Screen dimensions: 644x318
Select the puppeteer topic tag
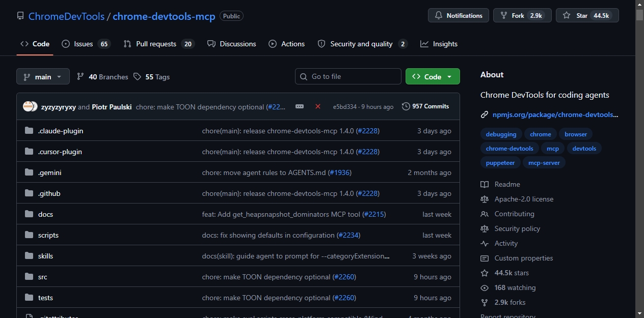500,163
